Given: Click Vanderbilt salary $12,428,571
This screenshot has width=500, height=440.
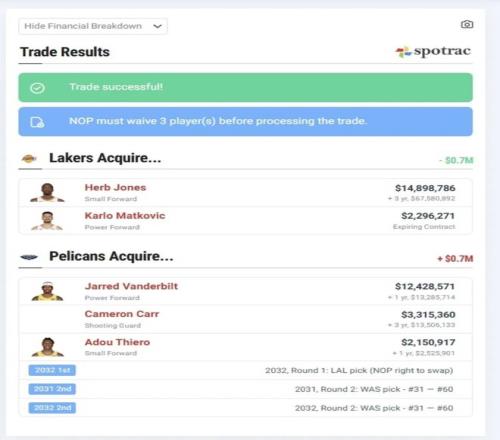Looking at the screenshot, I should pos(425,286).
